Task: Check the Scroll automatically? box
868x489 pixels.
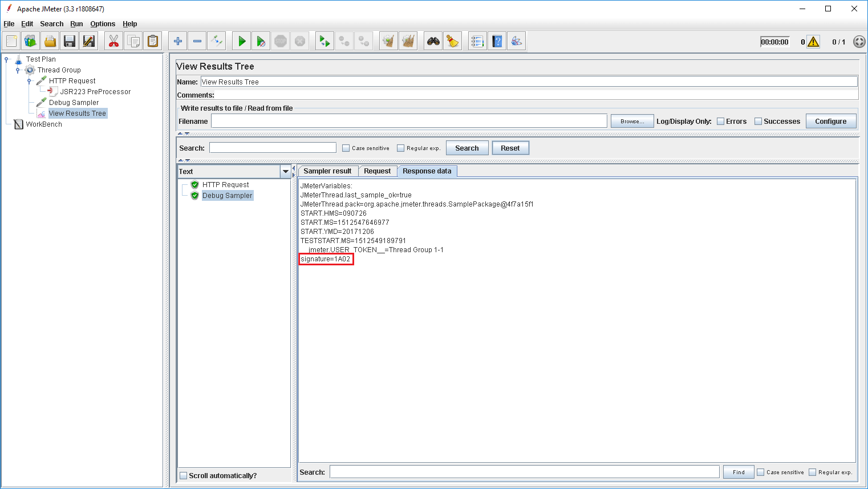Action: (x=184, y=476)
